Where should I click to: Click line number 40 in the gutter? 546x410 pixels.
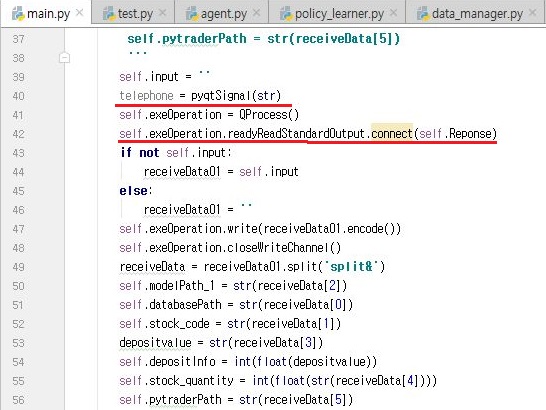coord(18,96)
